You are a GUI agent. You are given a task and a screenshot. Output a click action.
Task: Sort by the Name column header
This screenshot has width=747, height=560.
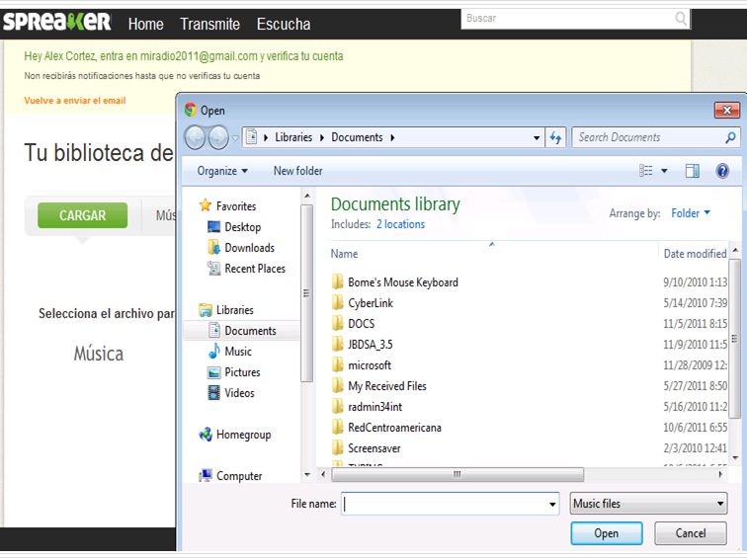click(344, 254)
